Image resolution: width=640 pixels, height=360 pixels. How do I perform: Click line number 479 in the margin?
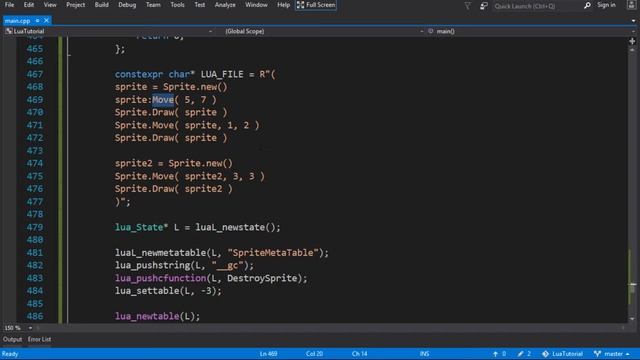click(x=35, y=227)
